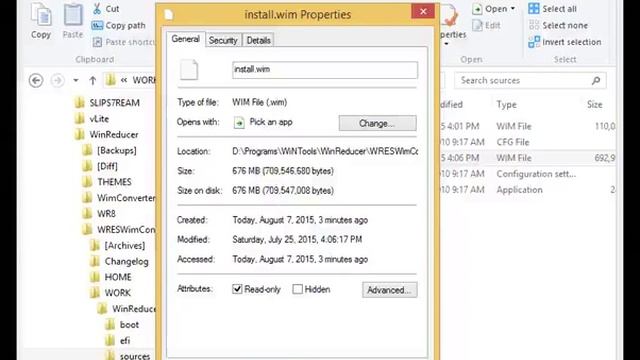This screenshot has width=640, height=360.
Task: Click the Cut scissors command
Action: click(106, 9)
